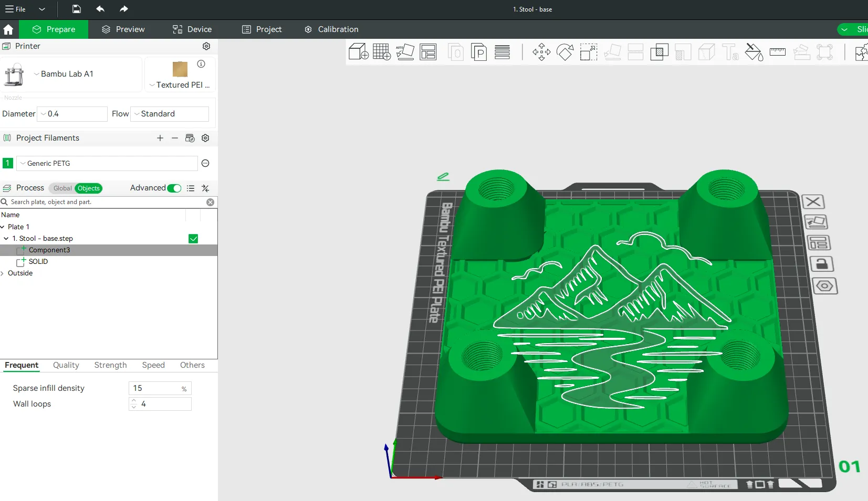
Task: Select the Rotate tool
Action: coord(565,52)
